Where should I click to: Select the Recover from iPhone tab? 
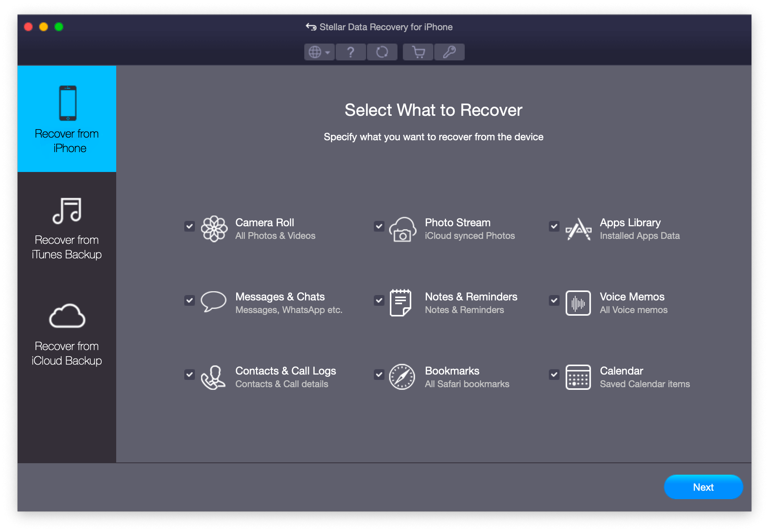click(67, 119)
